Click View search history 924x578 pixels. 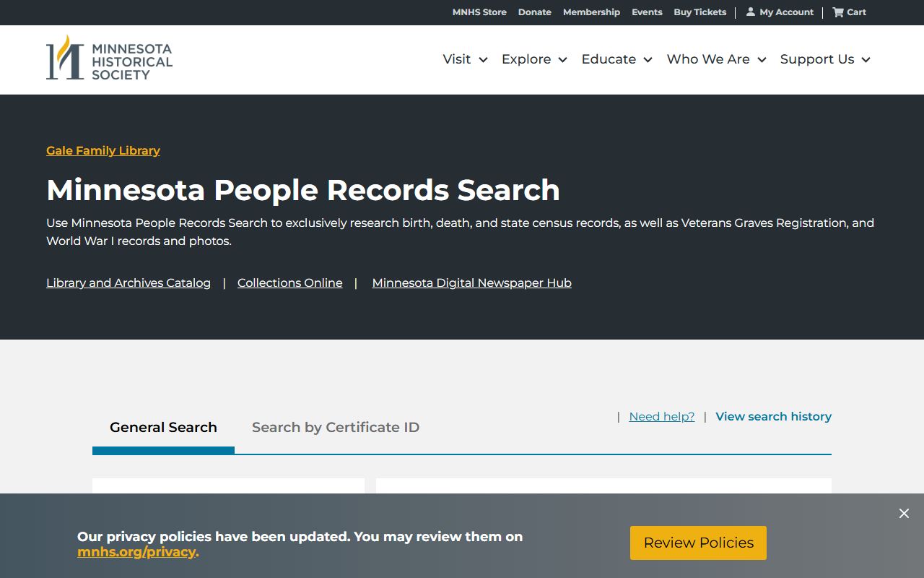(x=773, y=417)
